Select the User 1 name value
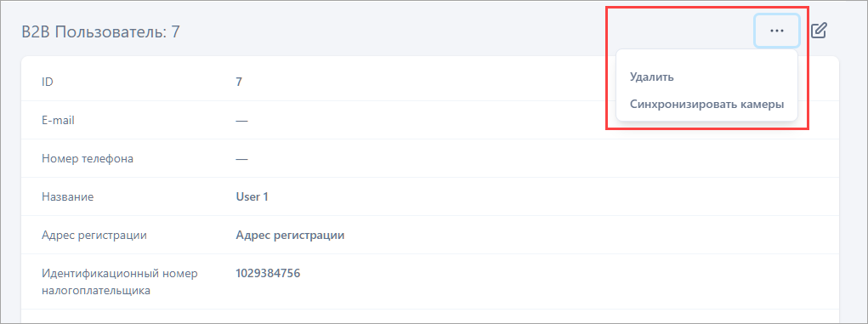 click(252, 196)
